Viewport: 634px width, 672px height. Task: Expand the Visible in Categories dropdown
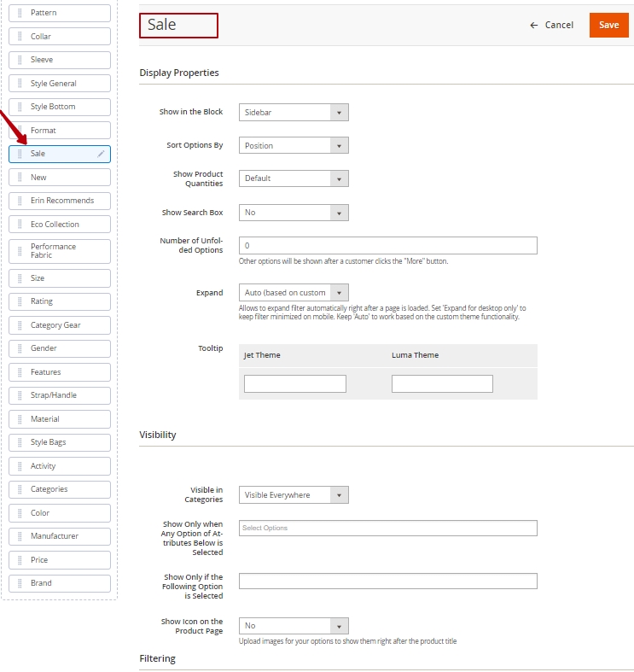(x=294, y=495)
